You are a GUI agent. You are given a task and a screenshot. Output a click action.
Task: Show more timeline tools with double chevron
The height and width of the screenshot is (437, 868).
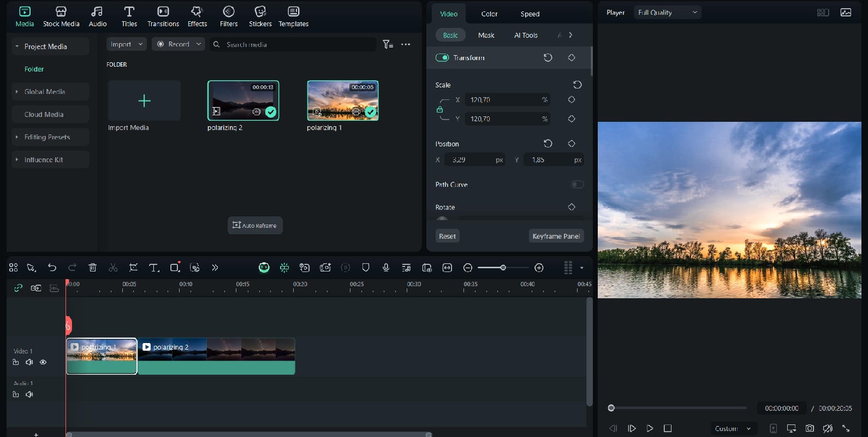click(215, 268)
